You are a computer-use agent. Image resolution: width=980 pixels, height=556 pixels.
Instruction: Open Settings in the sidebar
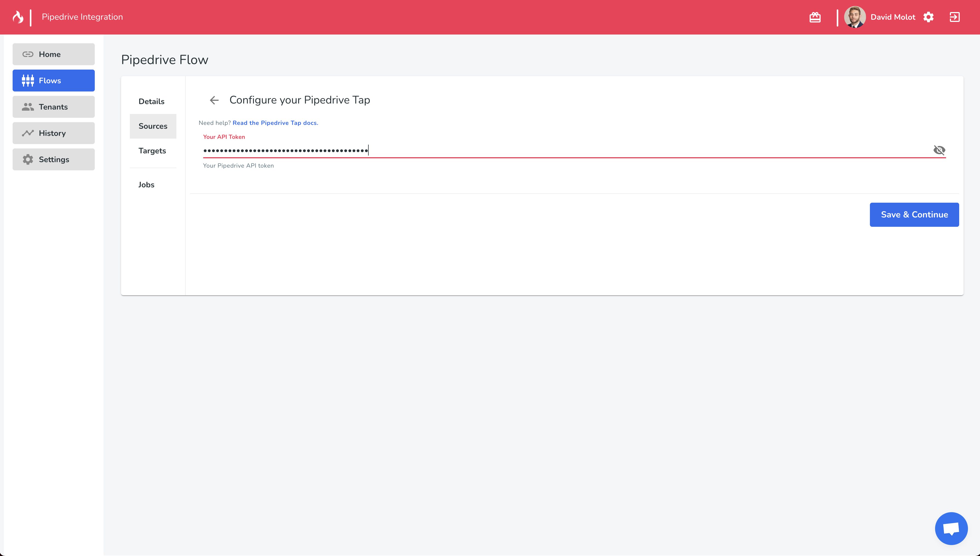(53, 160)
